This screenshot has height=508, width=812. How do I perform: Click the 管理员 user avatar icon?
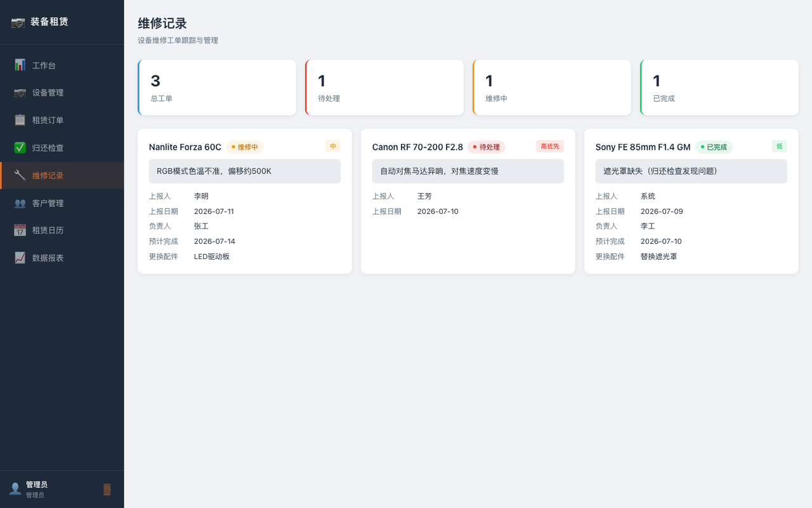pyautogui.click(x=15, y=489)
